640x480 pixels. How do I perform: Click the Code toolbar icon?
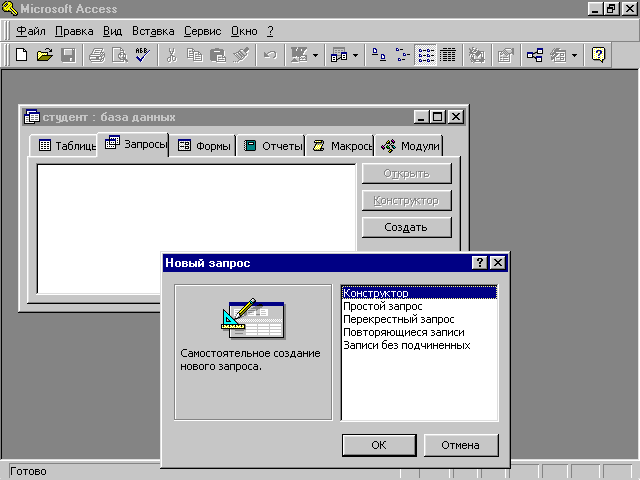(476, 55)
